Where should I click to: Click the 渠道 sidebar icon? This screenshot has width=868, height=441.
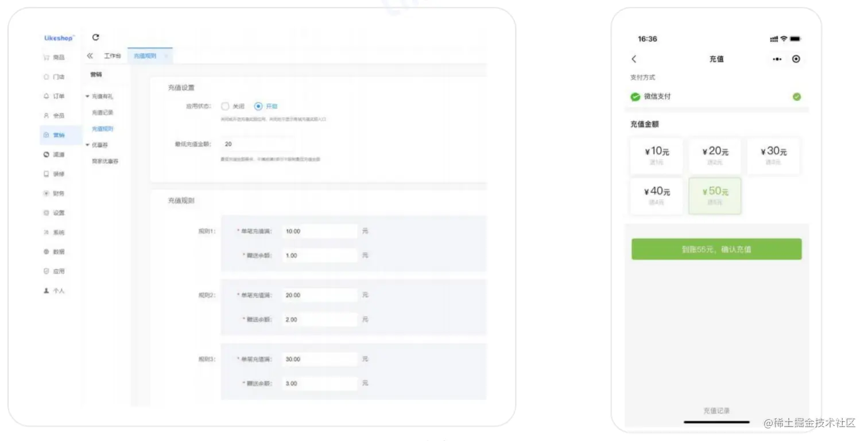46,154
